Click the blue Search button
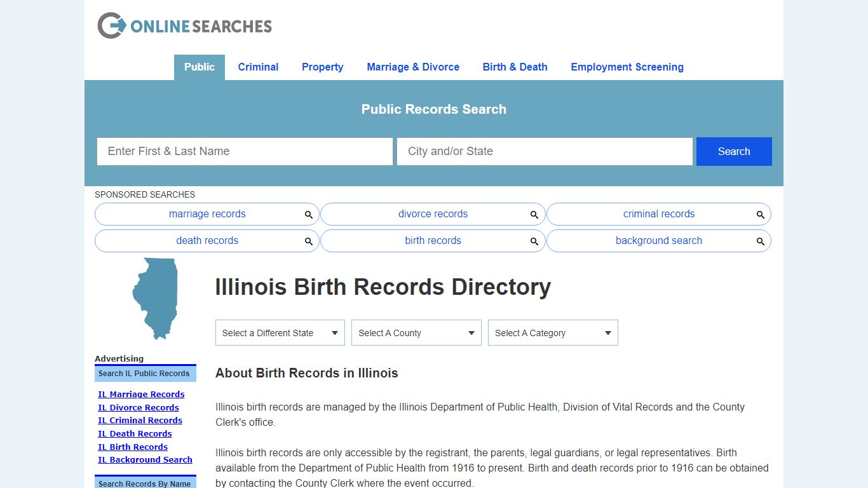This screenshot has width=868, height=488. (734, 151)
